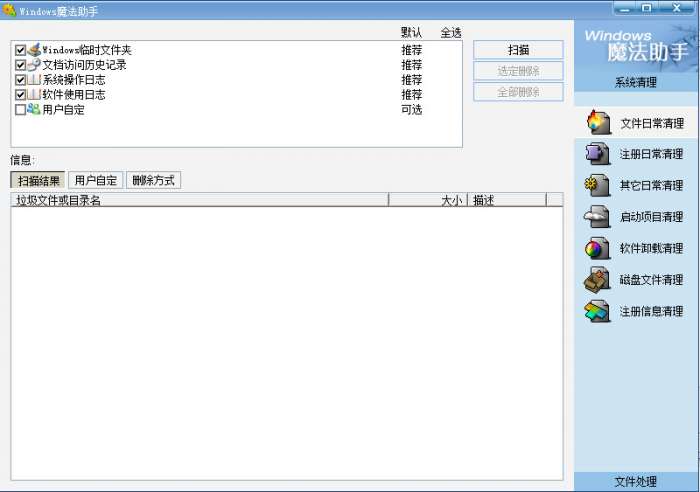Screen dimensions: 700x492
Task: Uncheck 软件使用日志 checkbox
Action: point(20,95)
